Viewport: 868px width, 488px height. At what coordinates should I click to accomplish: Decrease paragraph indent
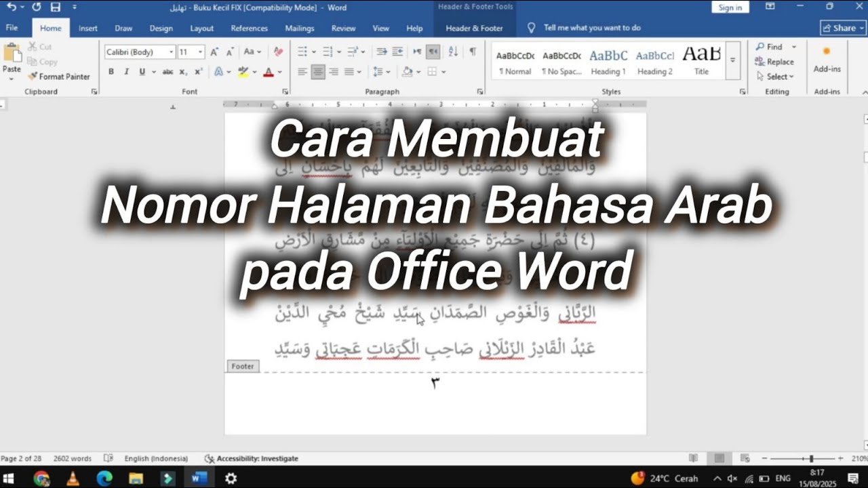(381, 52)
